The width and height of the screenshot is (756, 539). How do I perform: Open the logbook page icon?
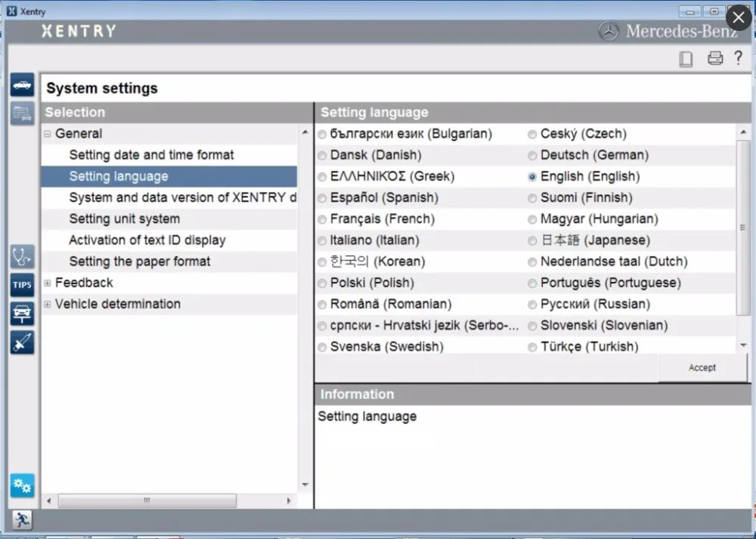pos(686,59)
